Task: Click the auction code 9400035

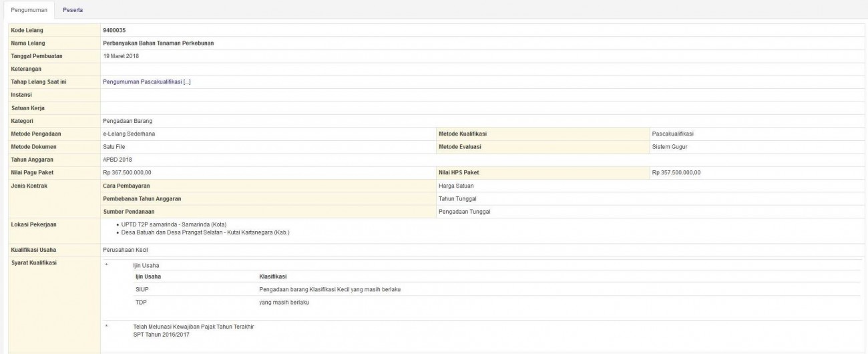Action: 114,31
